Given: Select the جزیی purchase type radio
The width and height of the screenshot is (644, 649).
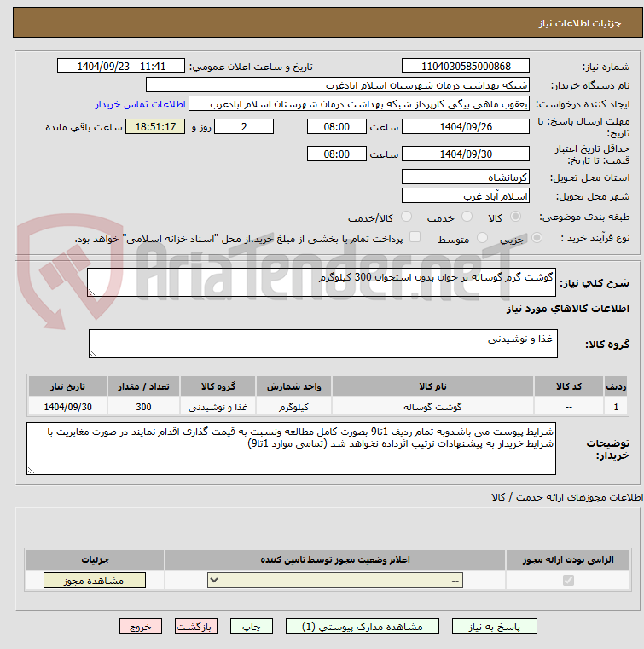Looking at the screenshot, I should [537, 238].
